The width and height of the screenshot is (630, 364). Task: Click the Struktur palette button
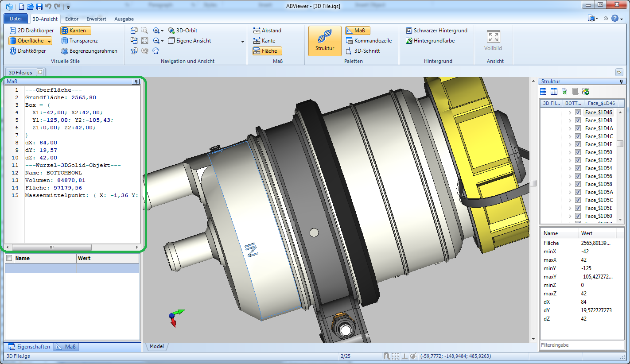[325, 41]
